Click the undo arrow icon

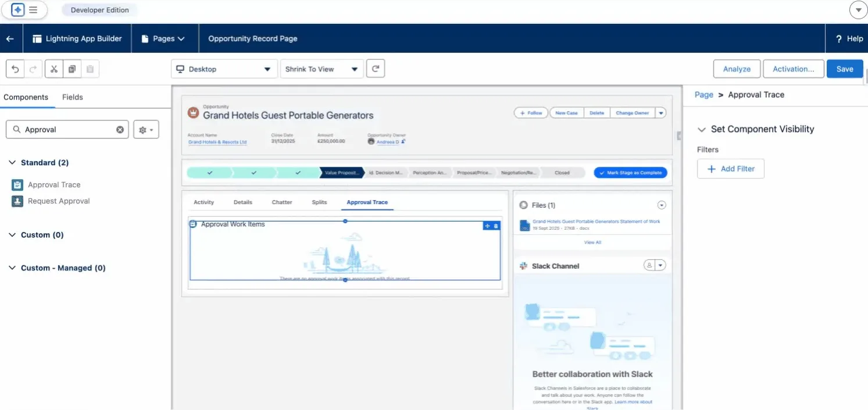click(16, 69)
